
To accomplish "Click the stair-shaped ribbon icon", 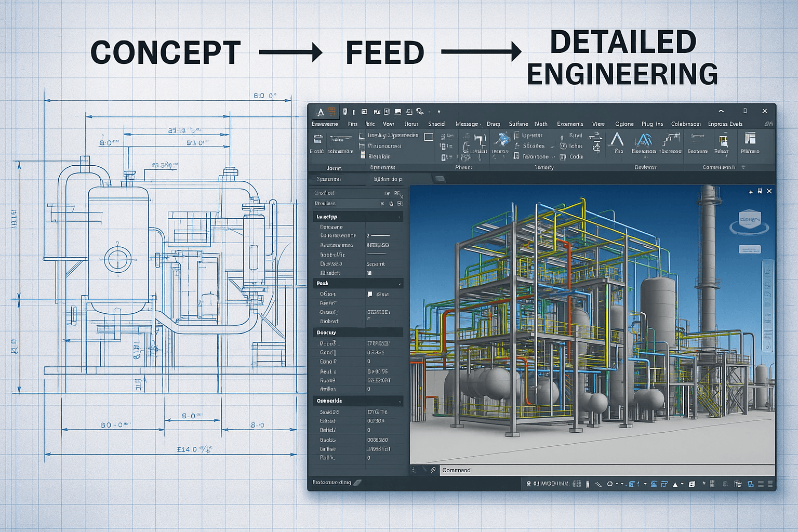I will (x=671, y=140).
